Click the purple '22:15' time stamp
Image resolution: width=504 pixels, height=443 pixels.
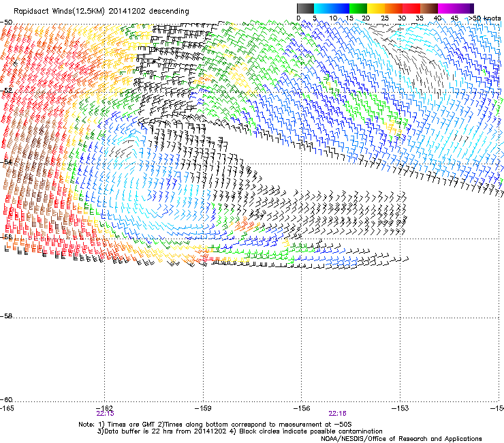tap(105, 414)
